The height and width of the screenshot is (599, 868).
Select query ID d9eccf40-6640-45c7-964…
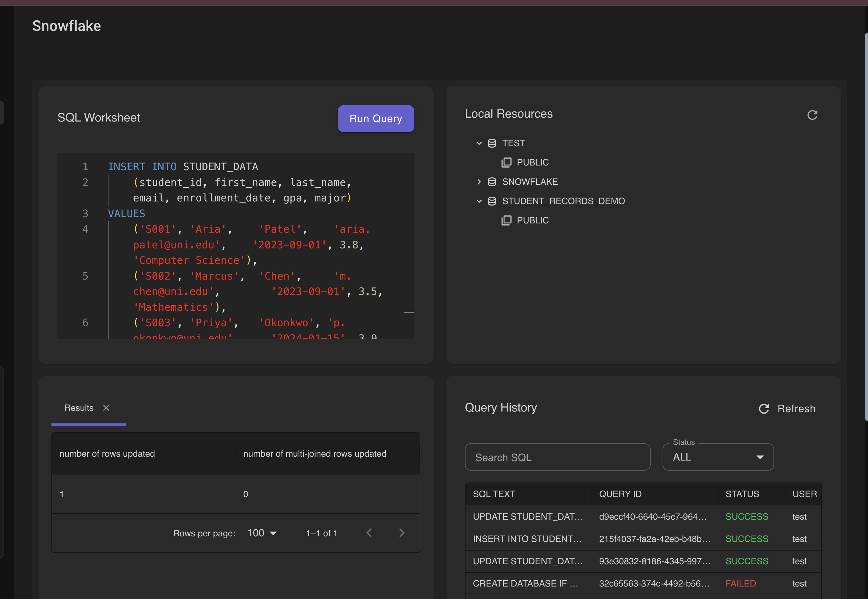pos(652,517)
